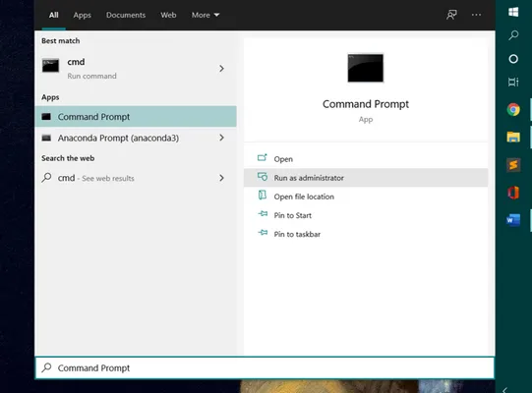Open the More filter dropdown
The width and height of the screenshot is (532, 393).
point(206,15)
